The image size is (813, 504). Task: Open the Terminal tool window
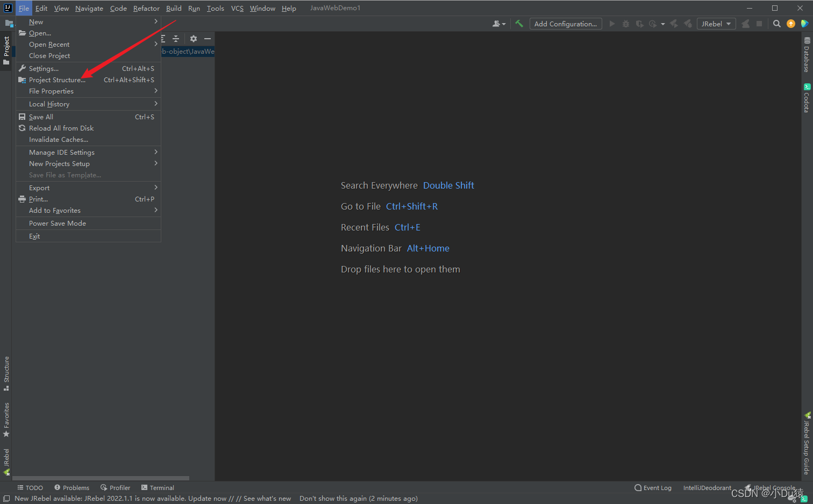click(x=158, y=488)
